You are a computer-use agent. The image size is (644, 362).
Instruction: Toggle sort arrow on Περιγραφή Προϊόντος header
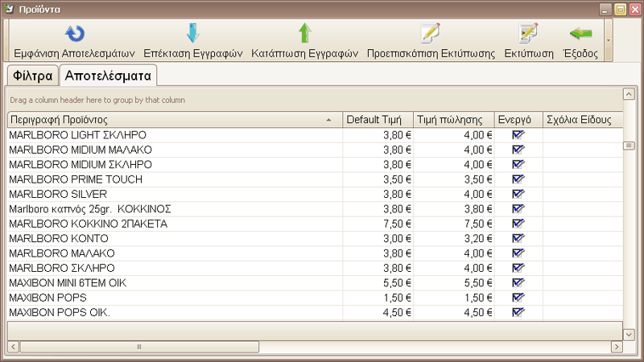[x=328, y=120]
